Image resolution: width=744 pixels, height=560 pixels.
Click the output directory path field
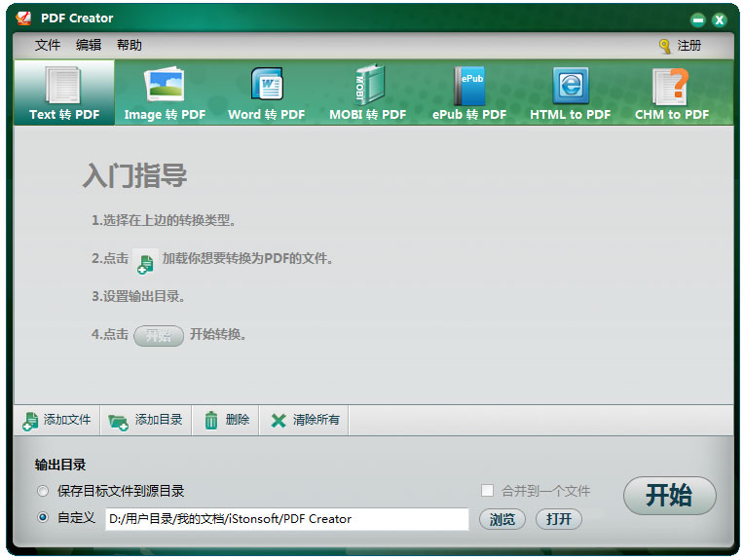(286, 519)
